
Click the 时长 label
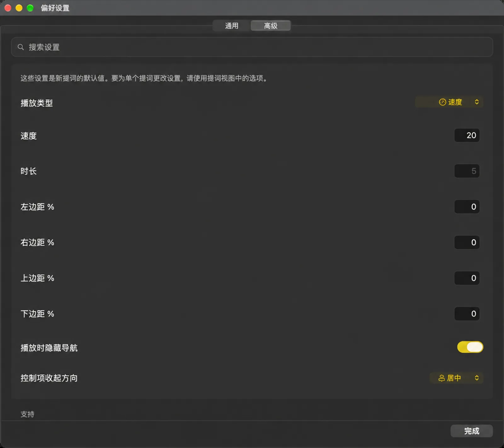pyautogui.click(x=29, y=171)
